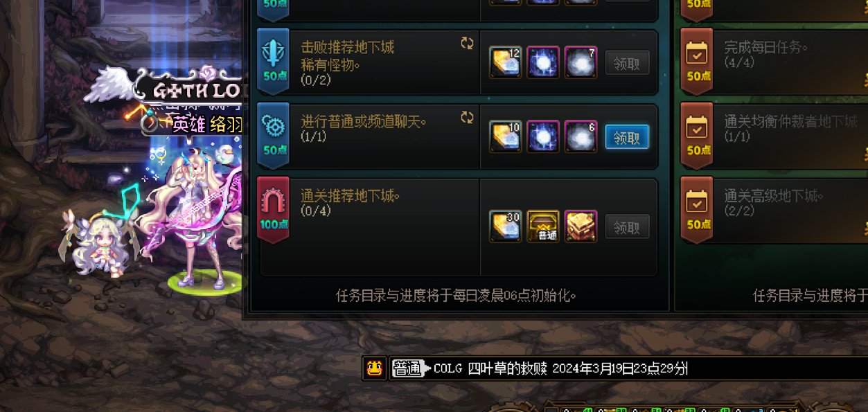Select the 通关均衡仲裁者地下城 task entry
The image size is (868, 412).
coord(774,136)
